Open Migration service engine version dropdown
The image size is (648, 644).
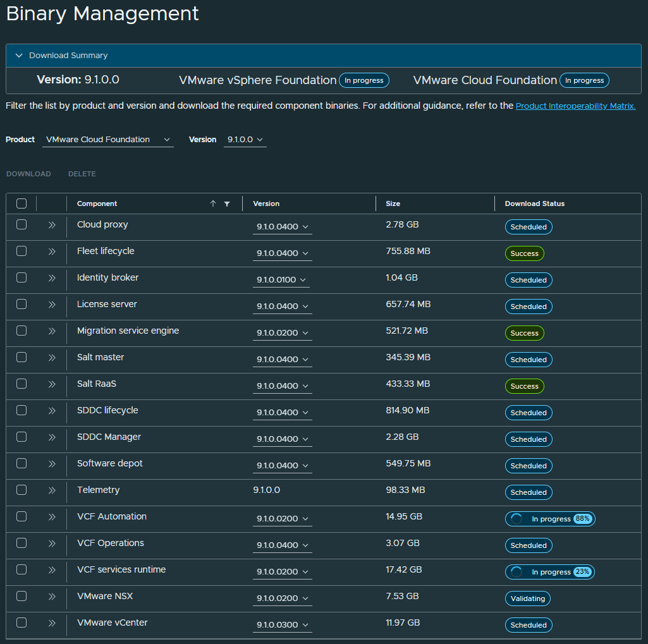(282, 333)
